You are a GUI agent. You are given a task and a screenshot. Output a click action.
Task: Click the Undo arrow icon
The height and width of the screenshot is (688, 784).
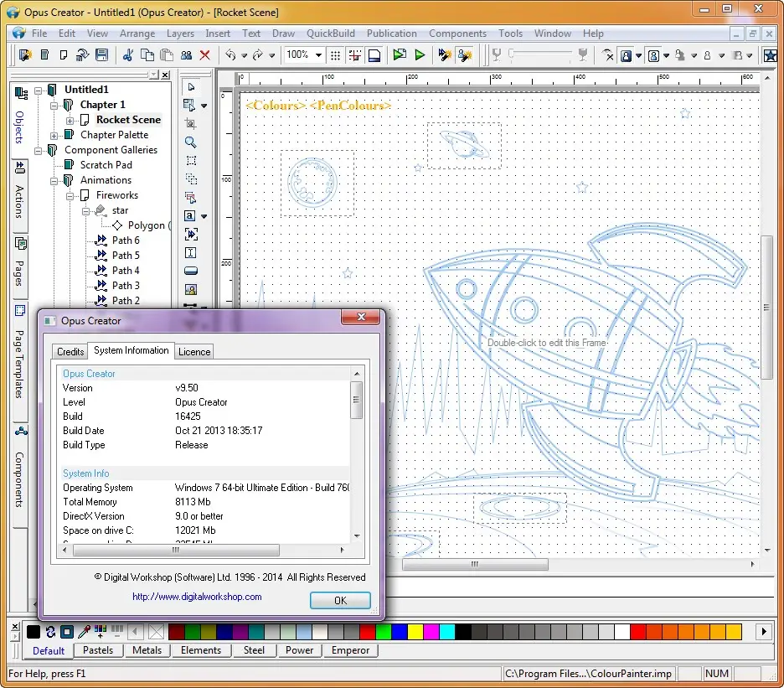tap(230, 55)
